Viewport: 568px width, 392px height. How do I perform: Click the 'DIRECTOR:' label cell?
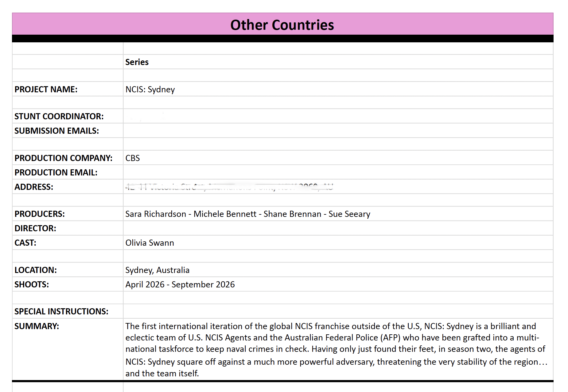point(68,228)
